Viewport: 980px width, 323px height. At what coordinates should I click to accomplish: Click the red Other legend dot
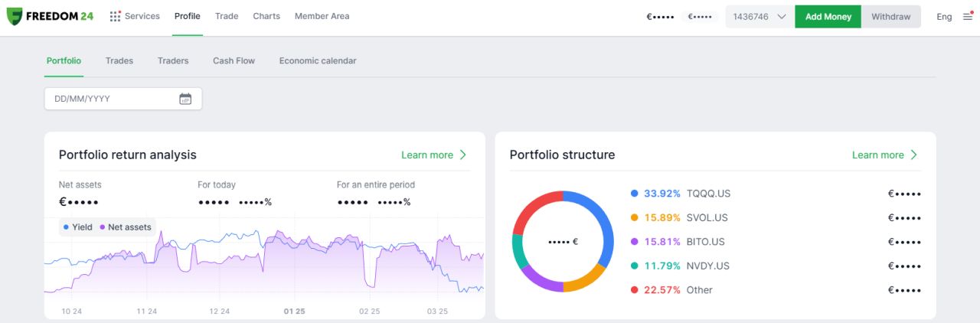[x=634, y=290]
